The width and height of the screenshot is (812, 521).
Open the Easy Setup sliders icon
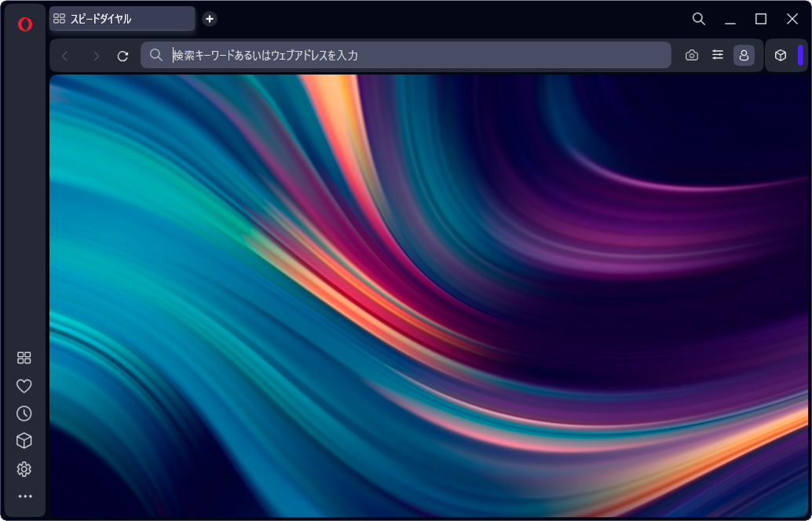[717, 55]
